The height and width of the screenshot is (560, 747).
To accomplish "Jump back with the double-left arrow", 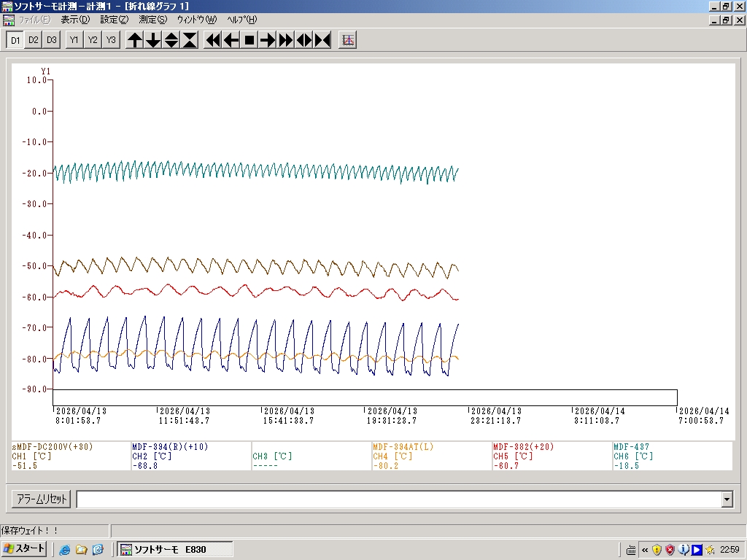I will pos(213,40).
